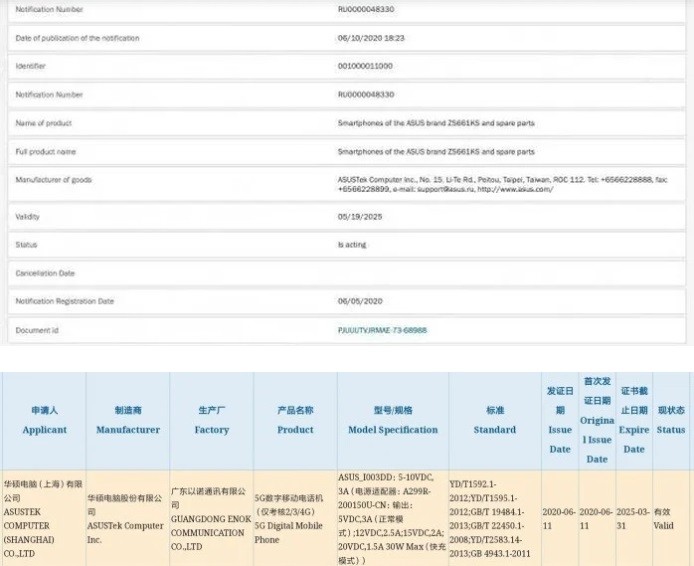Click the 'Is acting' status value
The height and width of the screenshot is (566, 694).
coord(352,245)
